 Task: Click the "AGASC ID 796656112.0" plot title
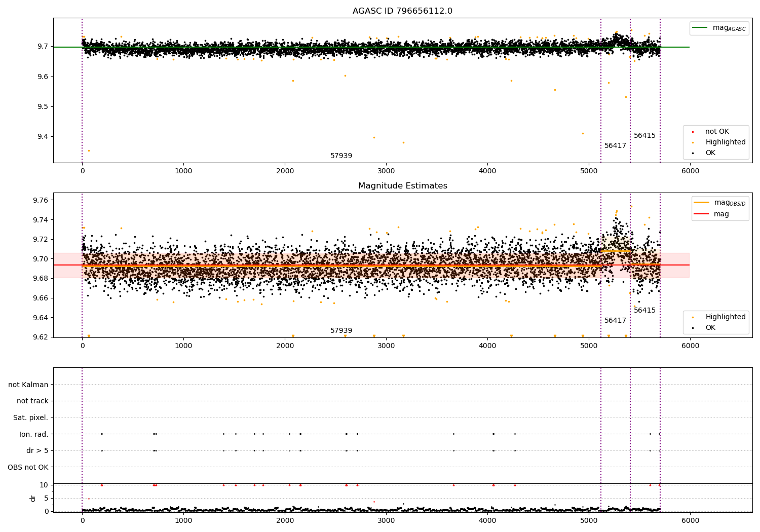point(402,11)
